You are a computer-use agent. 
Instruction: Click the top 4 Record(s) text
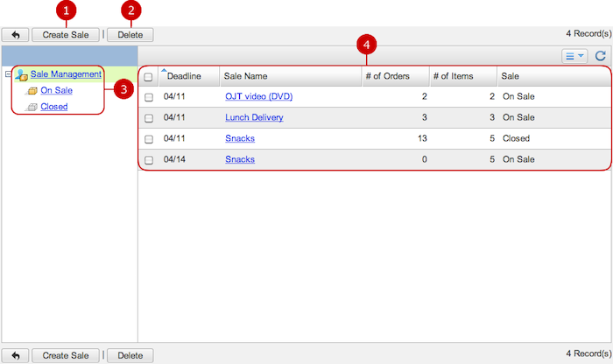[x=588, y=33]
